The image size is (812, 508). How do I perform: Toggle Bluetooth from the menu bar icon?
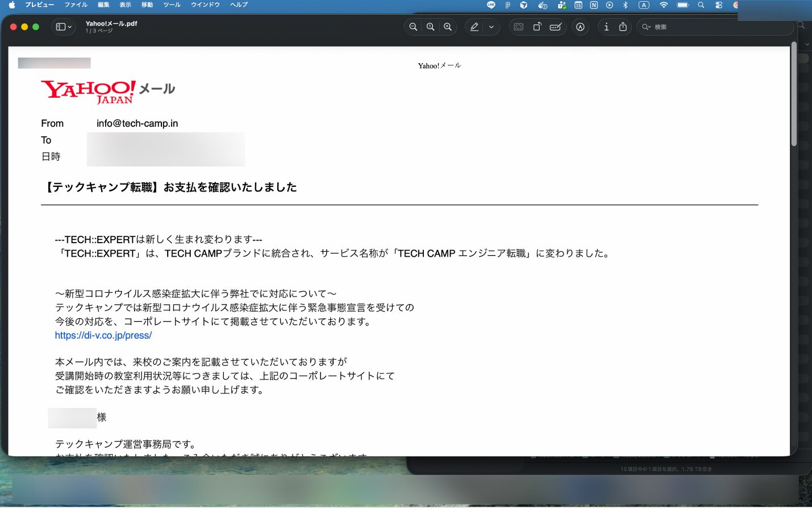[x=626, y=5]
